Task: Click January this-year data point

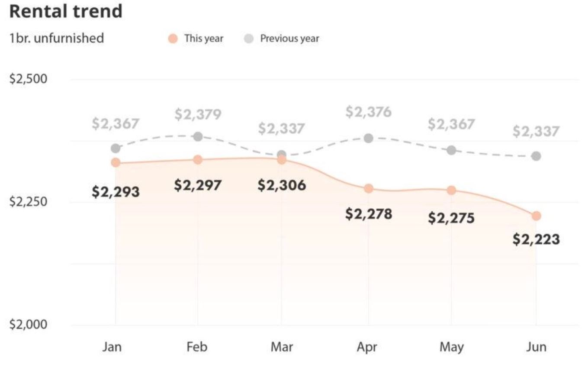Action: coord(116,163)
